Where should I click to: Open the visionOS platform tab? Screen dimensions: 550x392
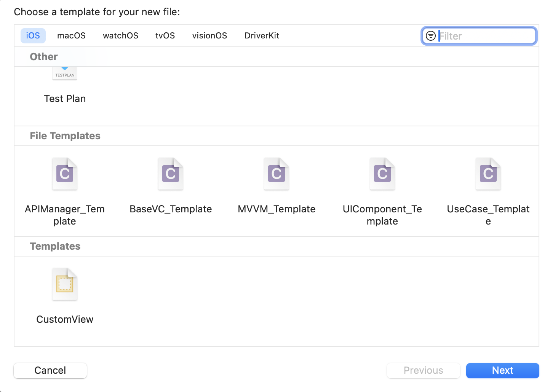click(209, 36)
